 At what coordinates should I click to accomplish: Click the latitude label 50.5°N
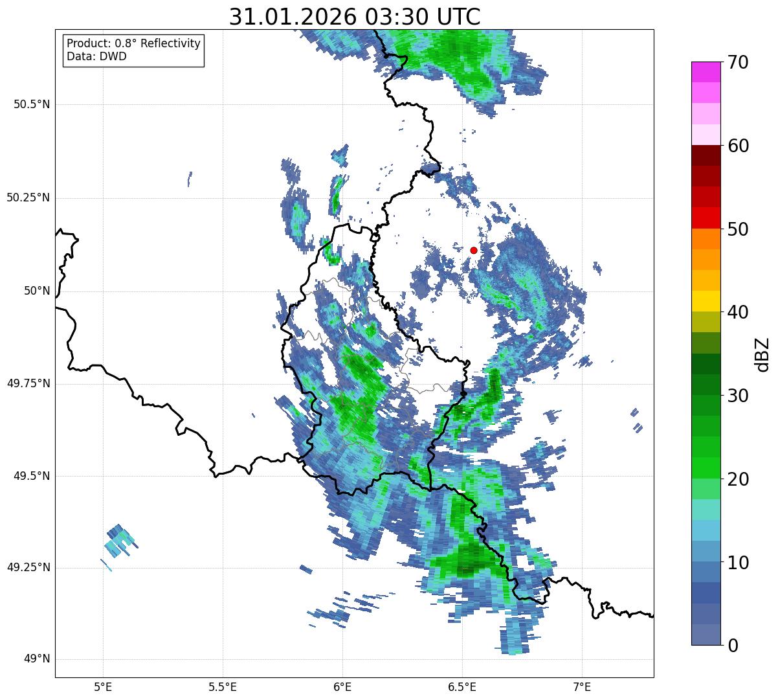[x=32, y=105]
